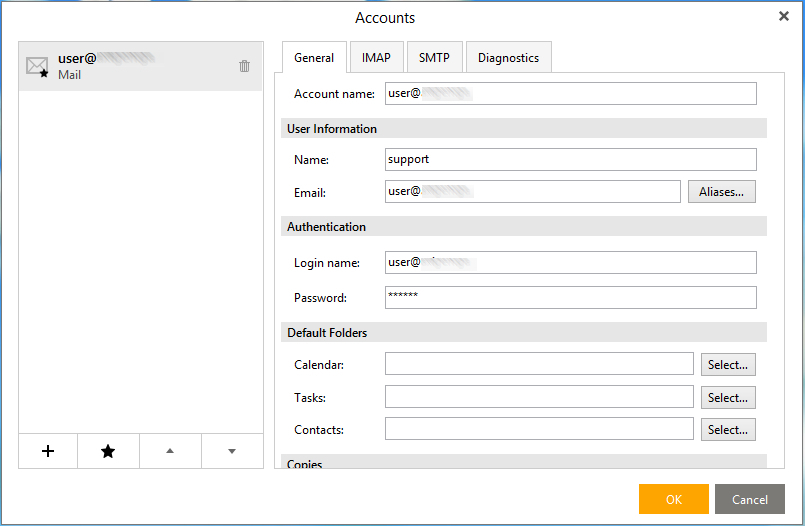The image size is (805, 526).
Task: Close the Accounts dialog with X
Action: (x=783, y=16)
